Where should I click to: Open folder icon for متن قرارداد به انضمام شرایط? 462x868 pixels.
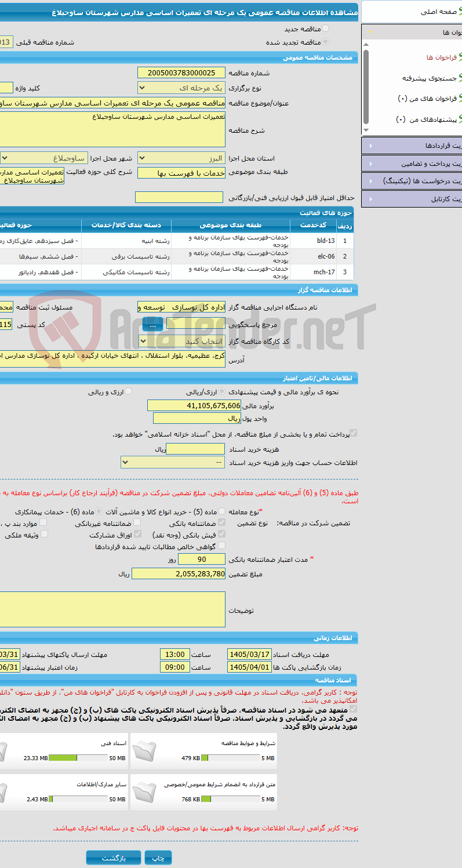(x=144, y=791)
